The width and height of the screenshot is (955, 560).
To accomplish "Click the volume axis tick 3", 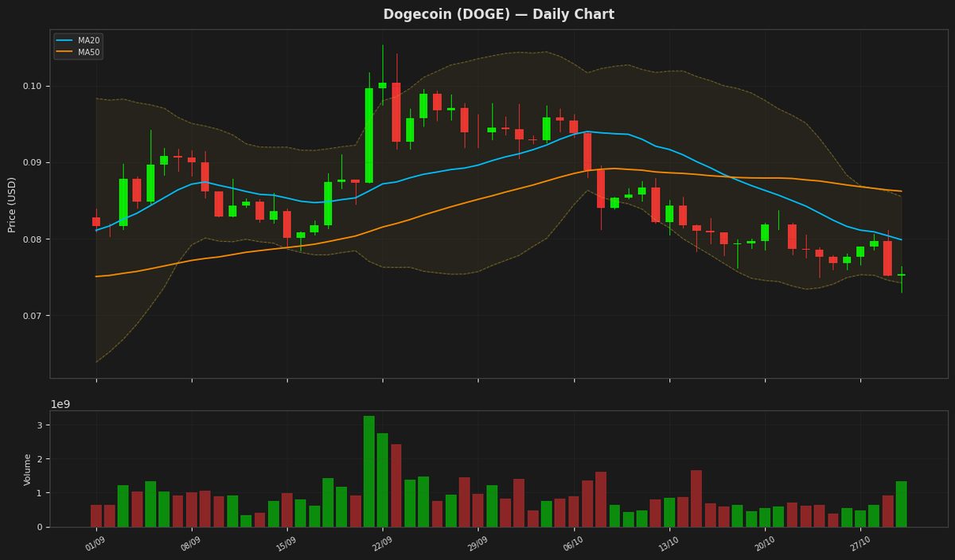I will pos(40,426).
